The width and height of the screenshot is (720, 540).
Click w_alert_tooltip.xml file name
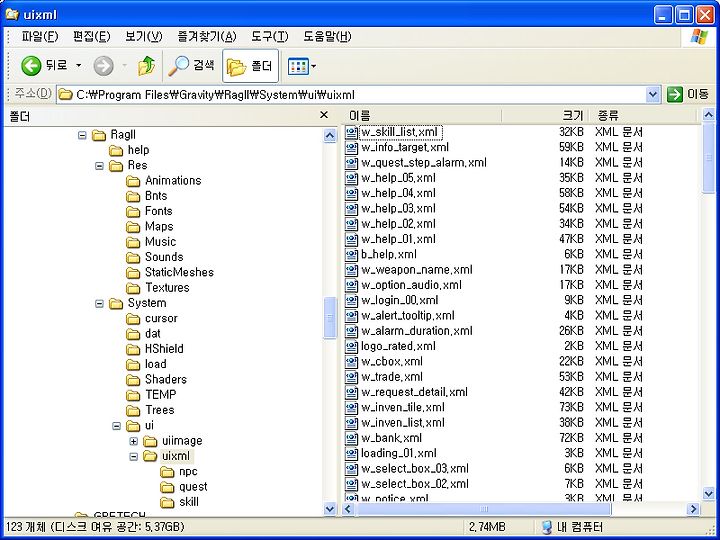point(408,316)
